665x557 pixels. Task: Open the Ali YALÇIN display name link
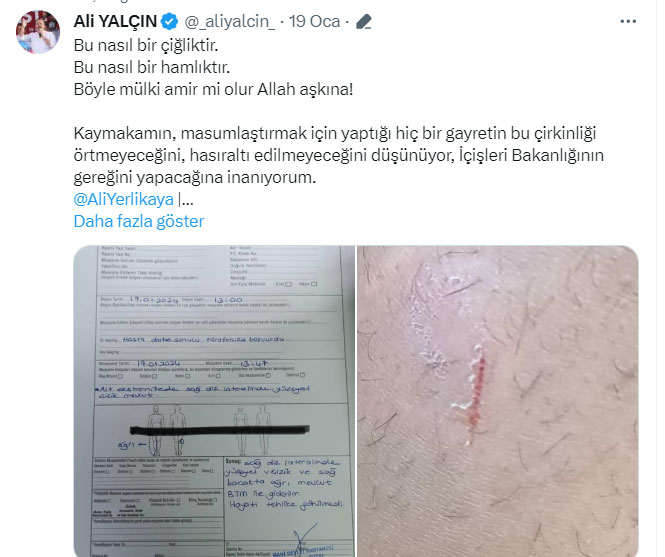[115, 21]
